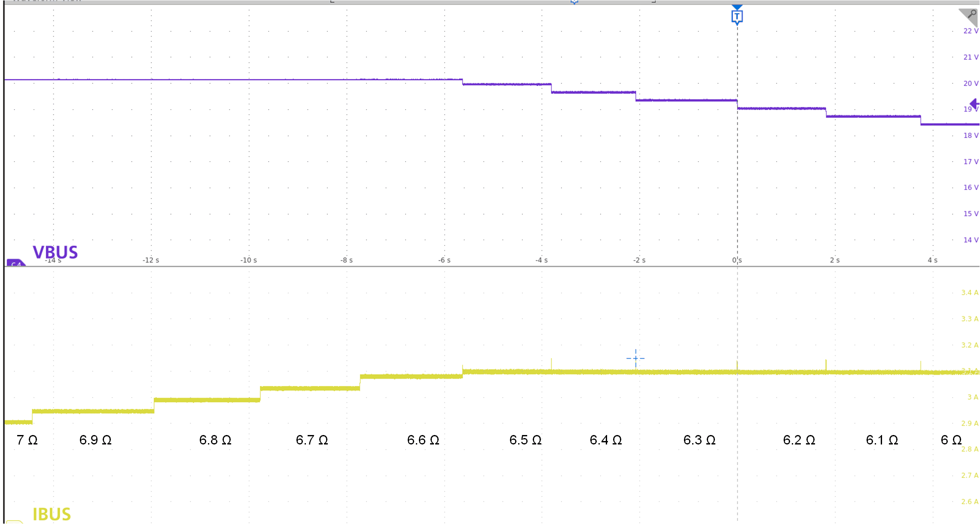Viewport: 980px width, 524px height.
Task: Click the -10 s time axis label
Action: (x=248, y=260)
